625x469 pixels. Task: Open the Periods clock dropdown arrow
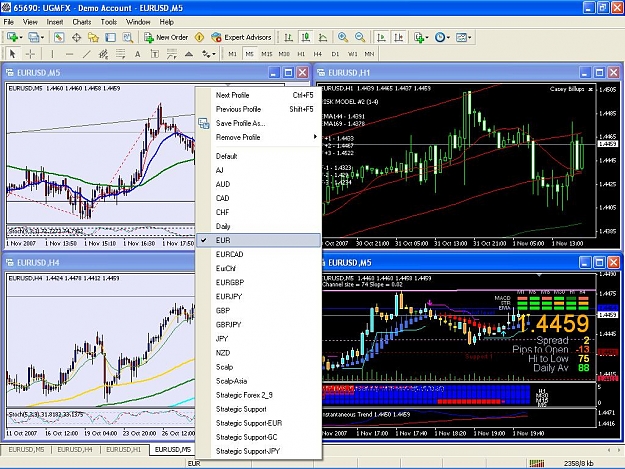(x=448, y=37)
